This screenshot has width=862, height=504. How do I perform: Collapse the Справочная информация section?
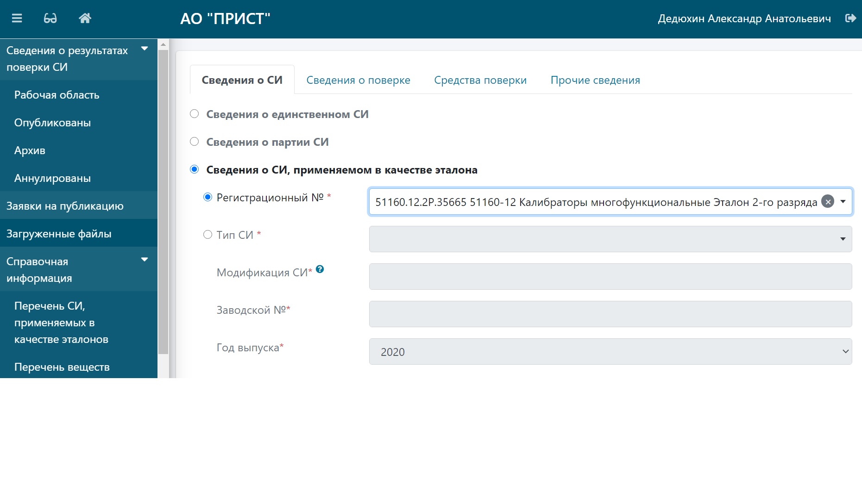pyautogui.click(x=145, y=260)
